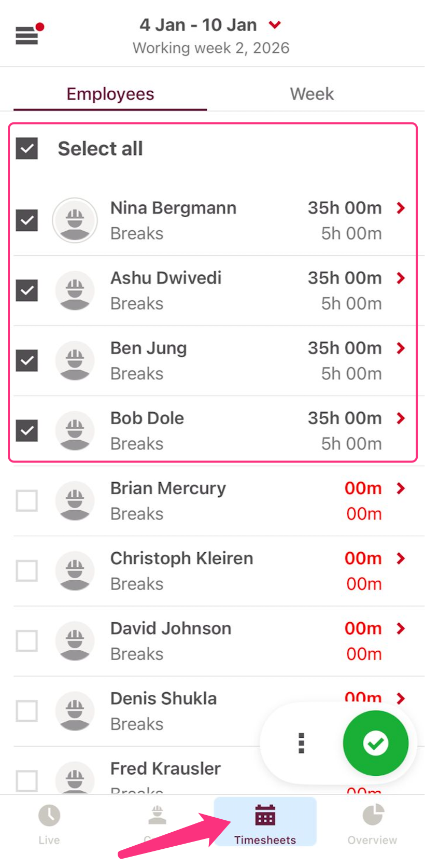The height and width of the screenshot is (868, 425).
Task: Open the three-dot more options menu
Action: (301, 743)
